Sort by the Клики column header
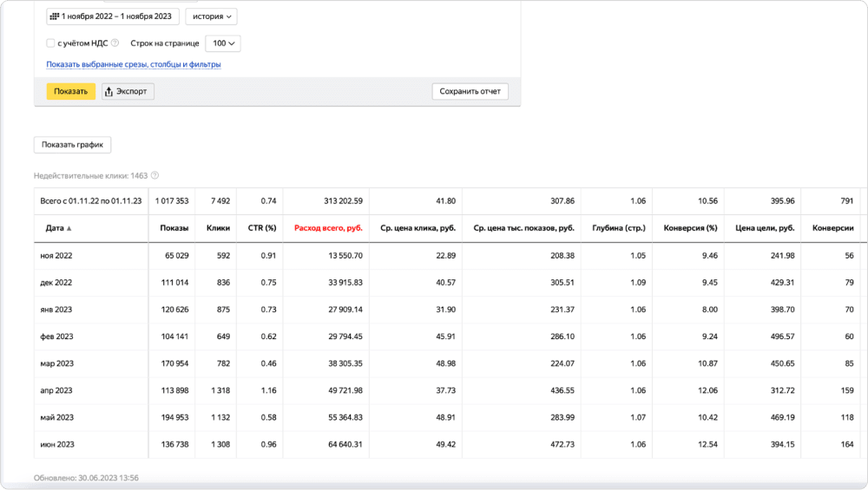The height and width of the screenshot is (490, 868). click(218, 228)
